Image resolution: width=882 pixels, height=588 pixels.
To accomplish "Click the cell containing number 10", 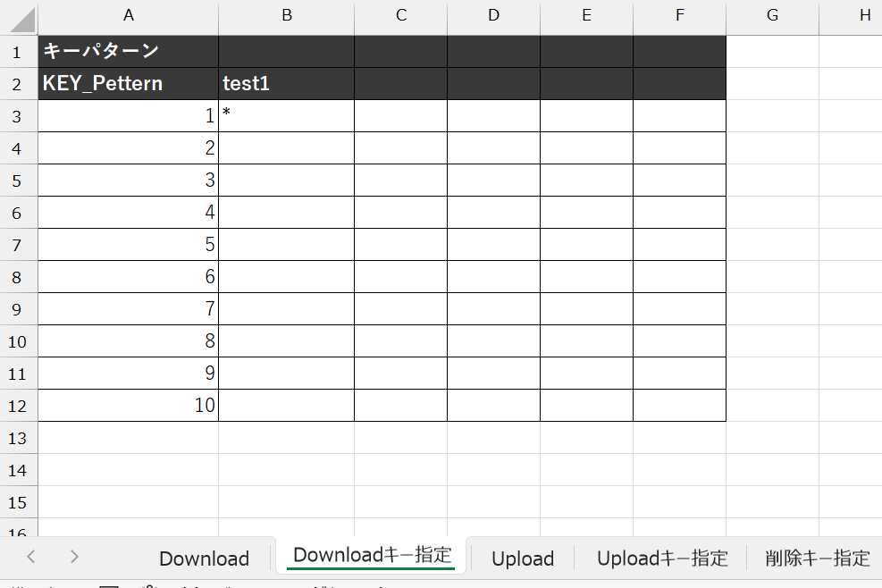I will 129,406.
